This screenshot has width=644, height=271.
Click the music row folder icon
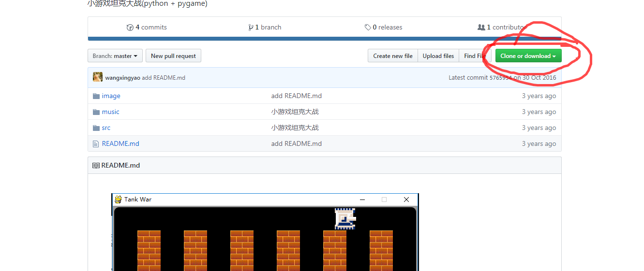point(96,112)
